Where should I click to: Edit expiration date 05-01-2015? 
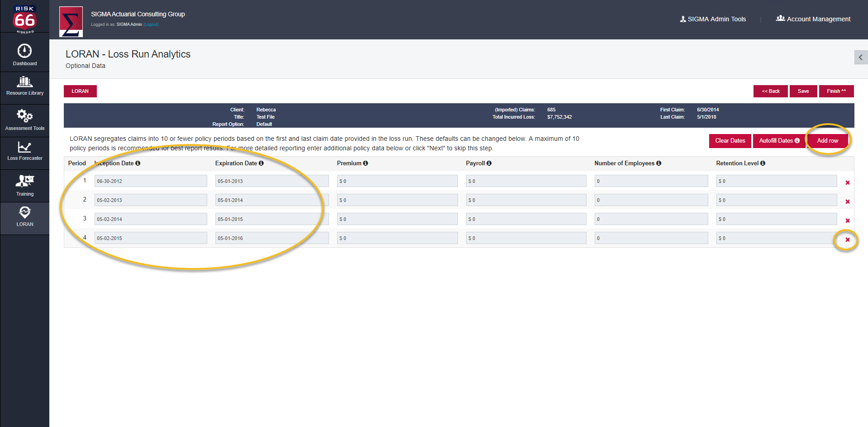[x=272, y=219]
